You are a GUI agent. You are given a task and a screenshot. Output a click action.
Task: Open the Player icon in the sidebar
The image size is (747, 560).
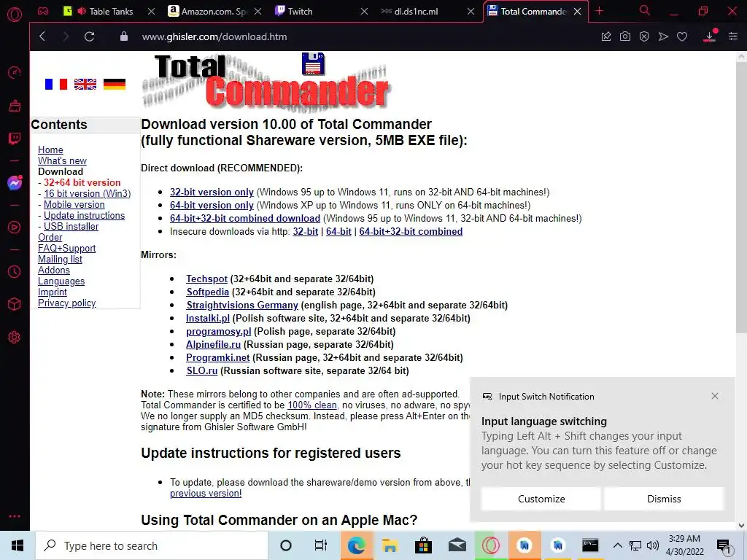[x=15, y=227]
